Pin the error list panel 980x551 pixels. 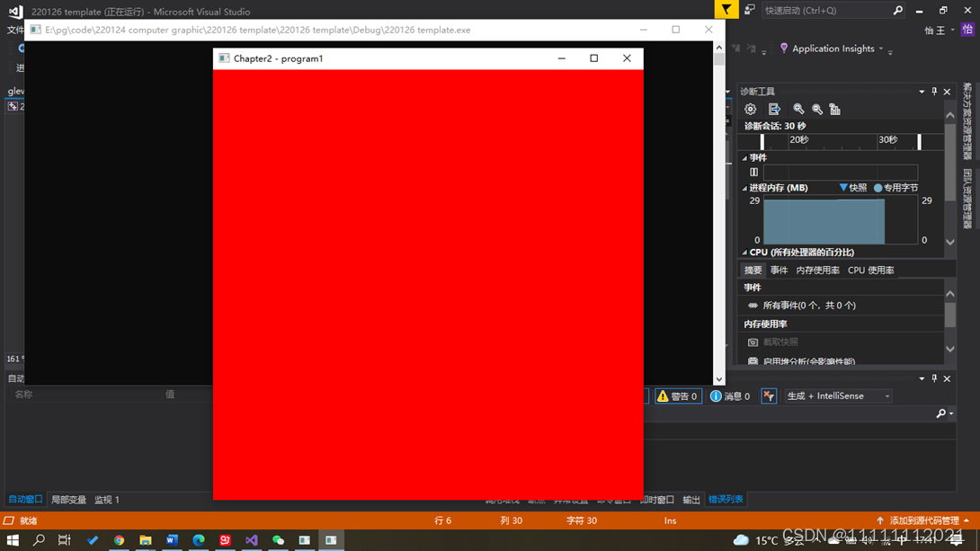point(934,378)
